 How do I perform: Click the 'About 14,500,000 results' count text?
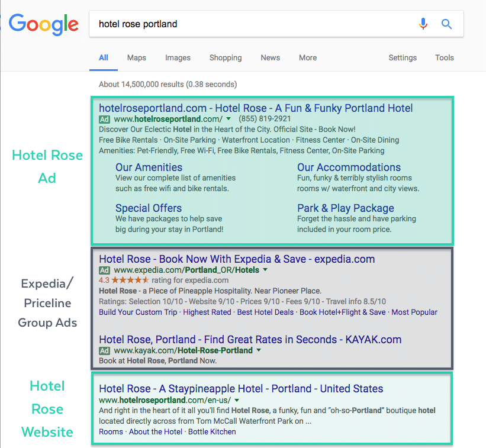tap(168, 84)
